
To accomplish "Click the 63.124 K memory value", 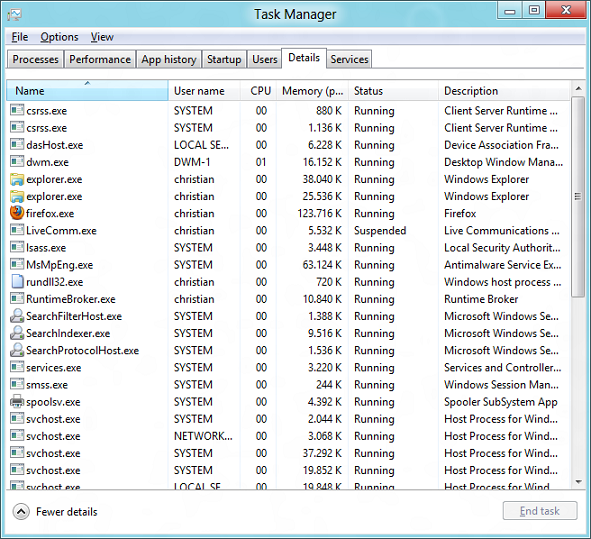I will [322, 265].
